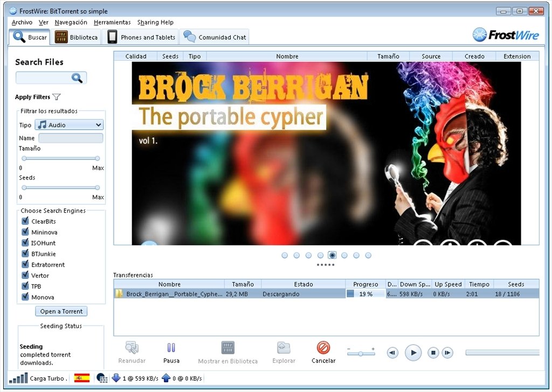This screenshot has width=552, height=392.
Task: Open the Navegación menu
Action: (x=71, y=22)
